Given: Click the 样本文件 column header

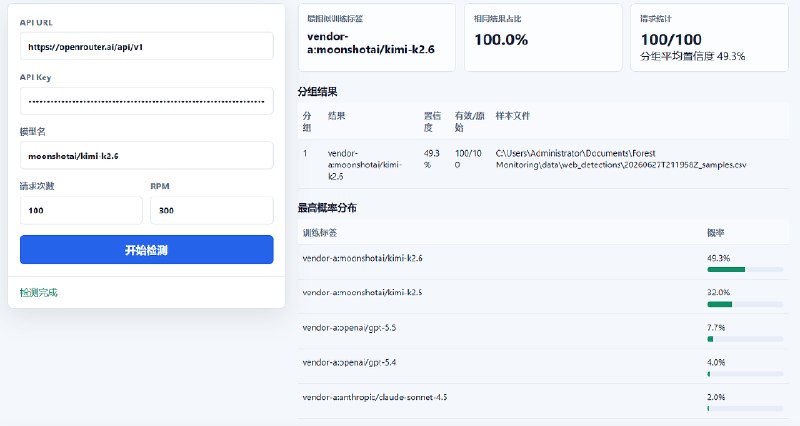Looking at the screenshot, I should 513,116.
